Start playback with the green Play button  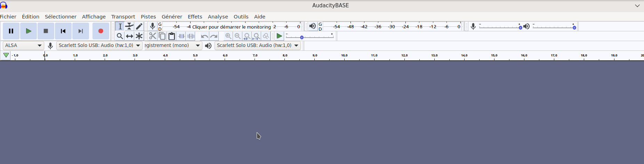click(x=29, y=31)
